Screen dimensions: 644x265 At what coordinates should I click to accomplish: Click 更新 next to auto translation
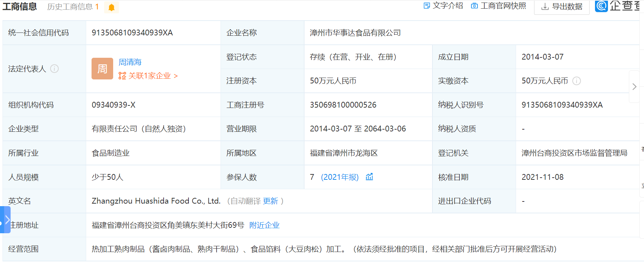[271, 201]
